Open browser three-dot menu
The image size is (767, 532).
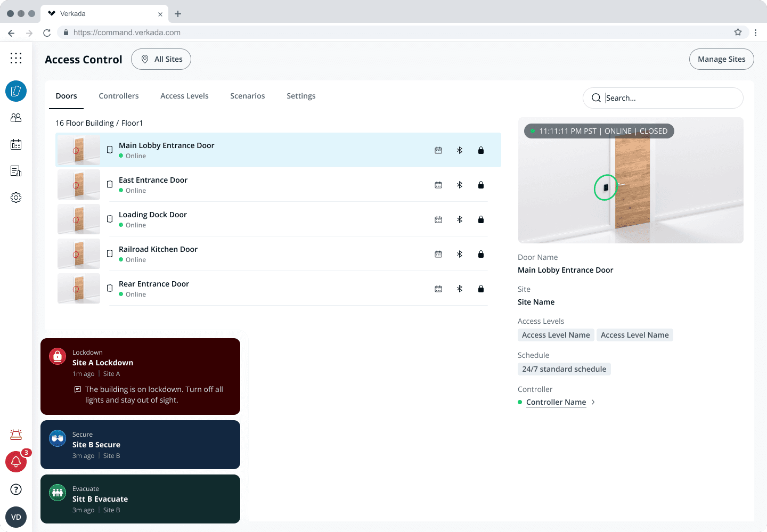pyautogui.click(x=755, y=32)
